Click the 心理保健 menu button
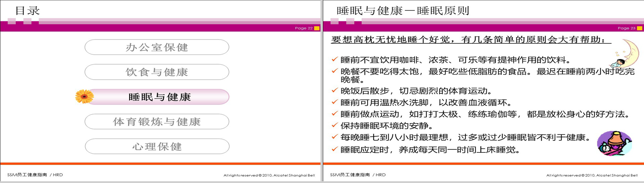This screenshot has width=644, height=183. point(157,146)
